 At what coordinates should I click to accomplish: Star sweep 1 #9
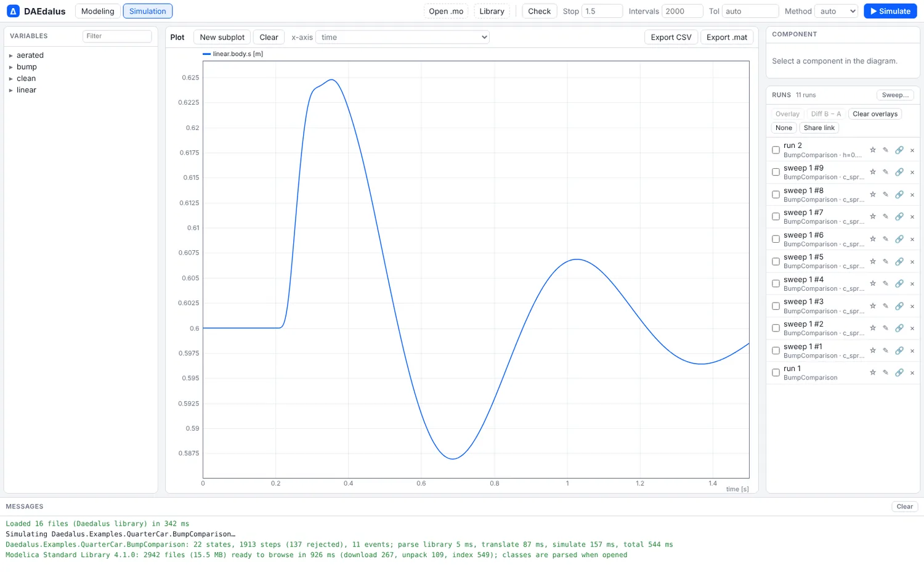872,172
